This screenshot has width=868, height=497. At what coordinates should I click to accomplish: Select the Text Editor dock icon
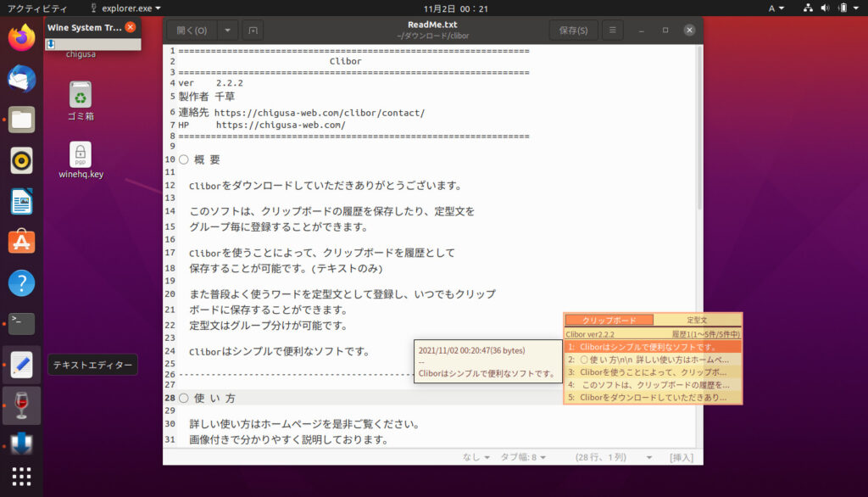(21, 366)
